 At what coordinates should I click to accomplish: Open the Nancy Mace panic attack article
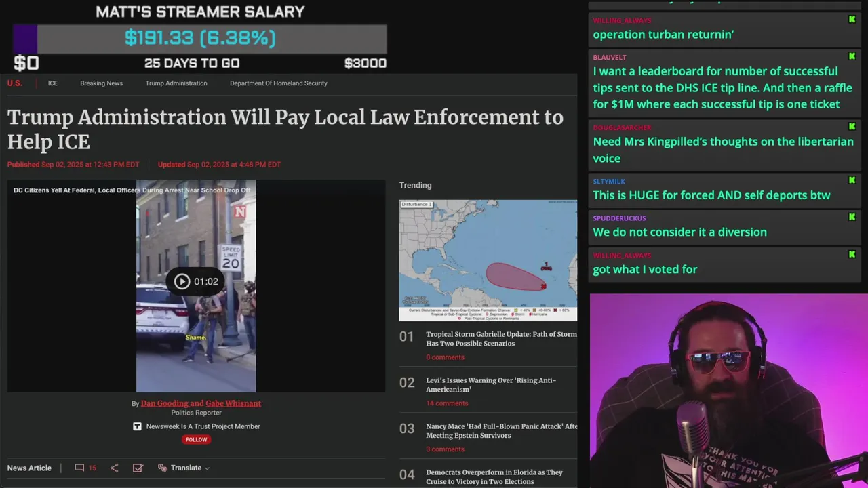click(x=501, y=431)
